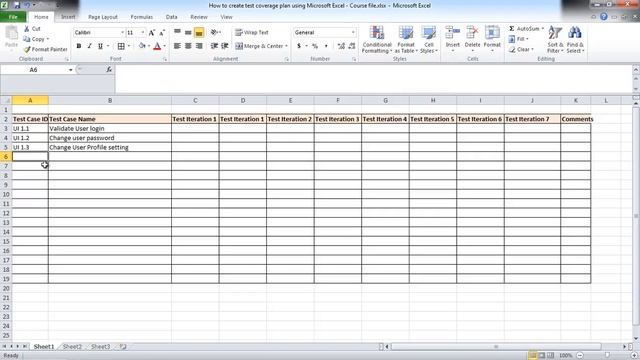Expand the Merge & Center dropdown arrow
Screen dimensions: 640x360
(x=286, y=46)
